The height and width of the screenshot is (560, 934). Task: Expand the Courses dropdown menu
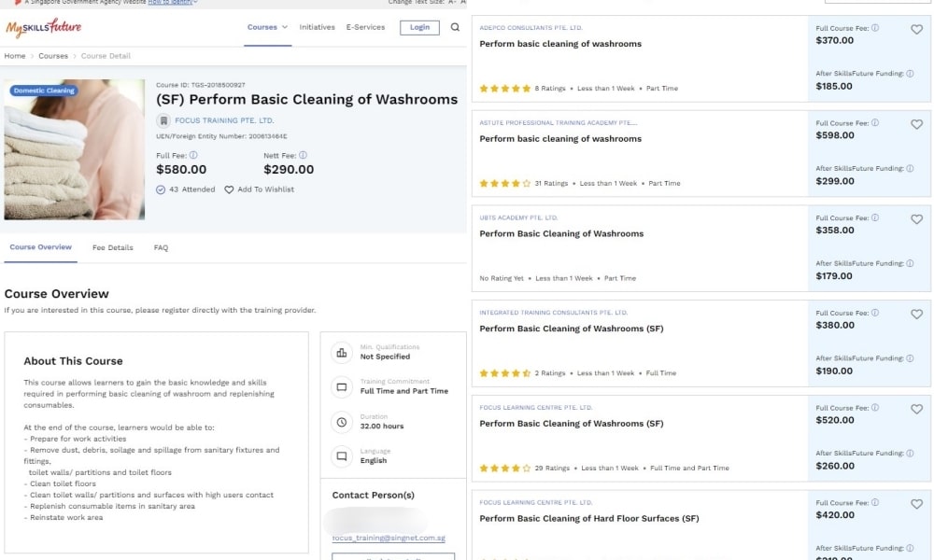pyautogui.click(x=267, y=27)
